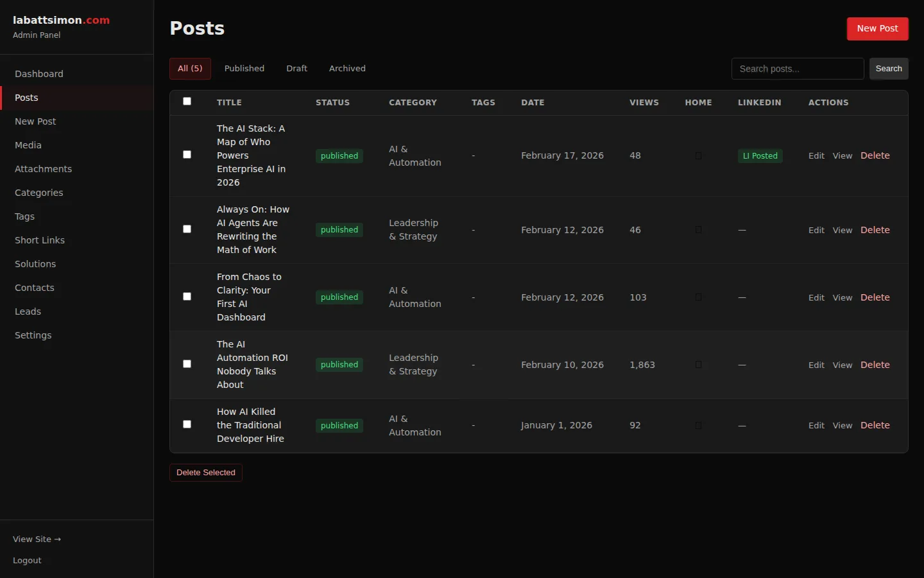924x578 pixels.
Task: Click the Search button
Action: pyautogui.click(x=889, y=68)
